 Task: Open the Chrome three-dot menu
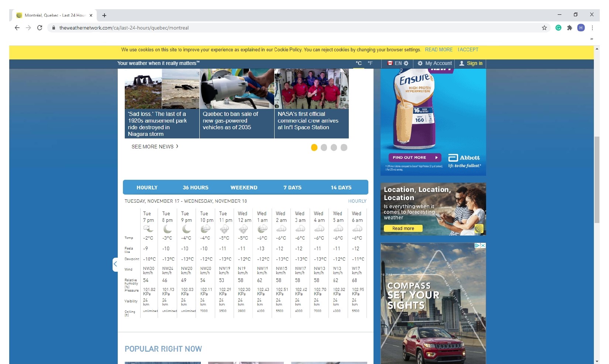(x=592, y=28)
